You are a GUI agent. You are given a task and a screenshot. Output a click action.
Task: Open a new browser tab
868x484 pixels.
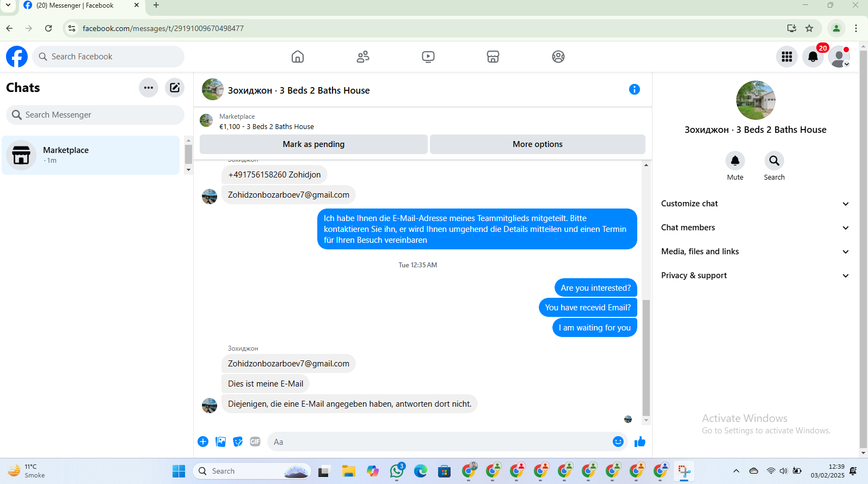tap(156, 5)
